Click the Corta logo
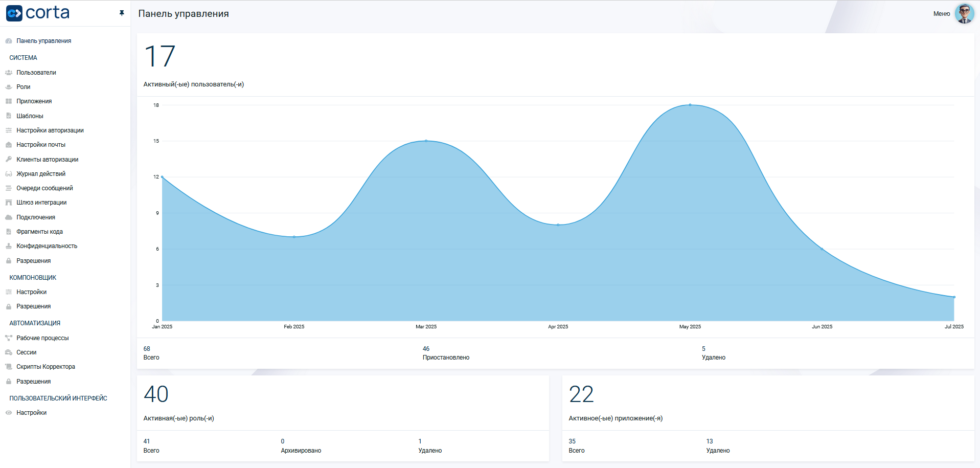The height and width of the screenshot is (468, 980). pyautogui.click(x=38, y=13)
